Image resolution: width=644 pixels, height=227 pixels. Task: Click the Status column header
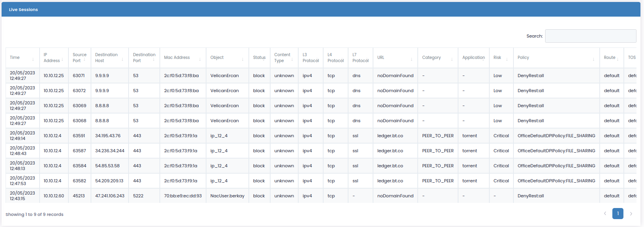[x=259, y=58]
